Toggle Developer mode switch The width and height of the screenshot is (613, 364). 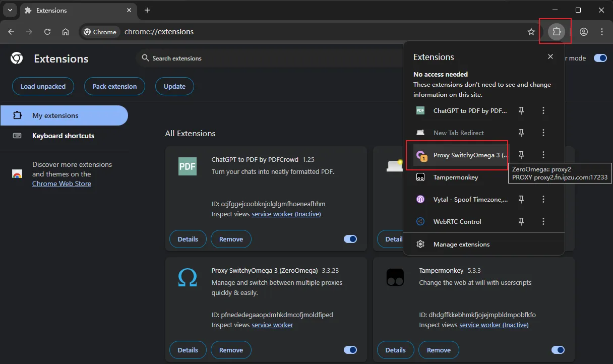click(600, 58)
